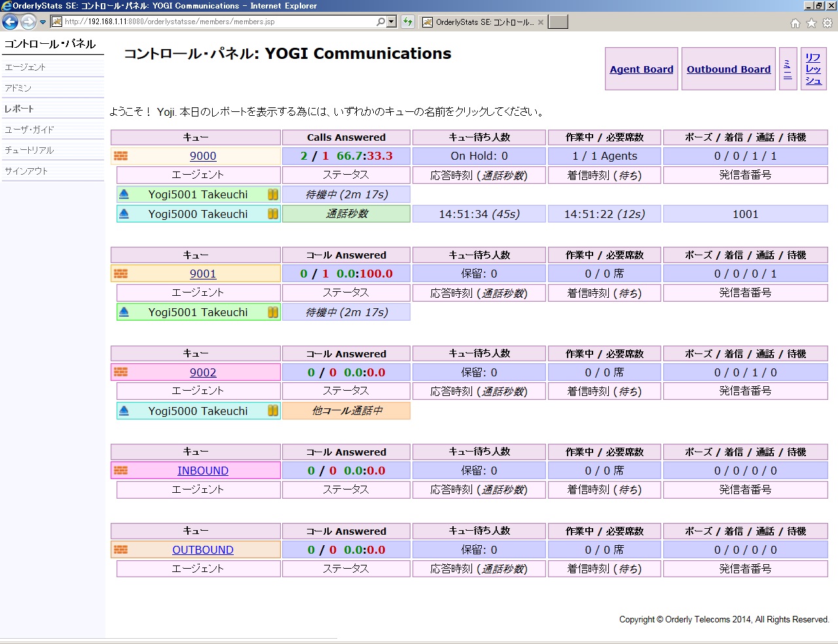
Task: Click the brick wall icon beside queue 9001
Action: pos(121,274)
